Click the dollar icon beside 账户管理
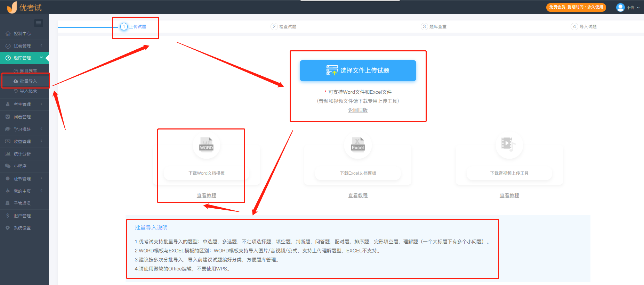 click(8, 216)
